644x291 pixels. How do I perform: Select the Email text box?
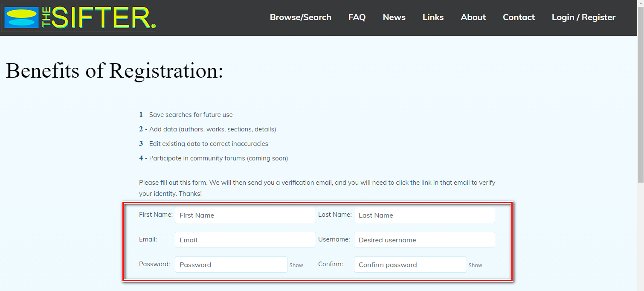pyautogui.click(x=245, y=240)
